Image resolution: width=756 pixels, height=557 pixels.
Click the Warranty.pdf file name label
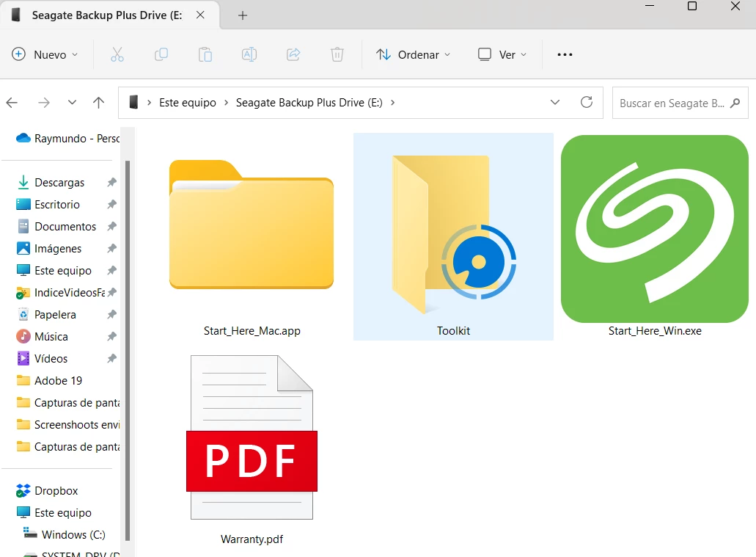(x=252, y=539)
